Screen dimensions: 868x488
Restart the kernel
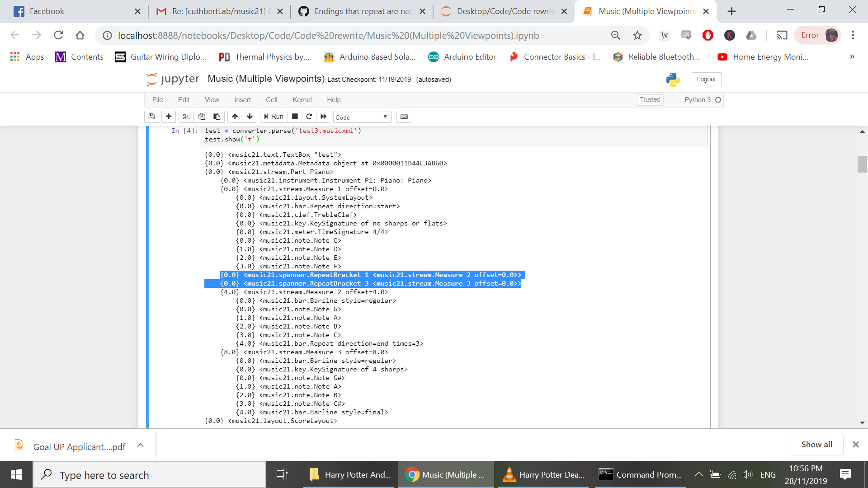pyautogui.click(x=309, y=117)
